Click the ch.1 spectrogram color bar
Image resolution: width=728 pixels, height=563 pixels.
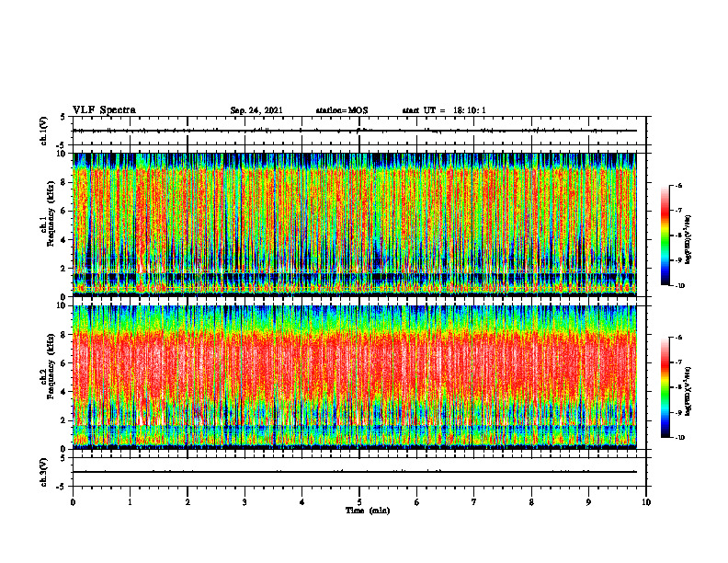665,236
